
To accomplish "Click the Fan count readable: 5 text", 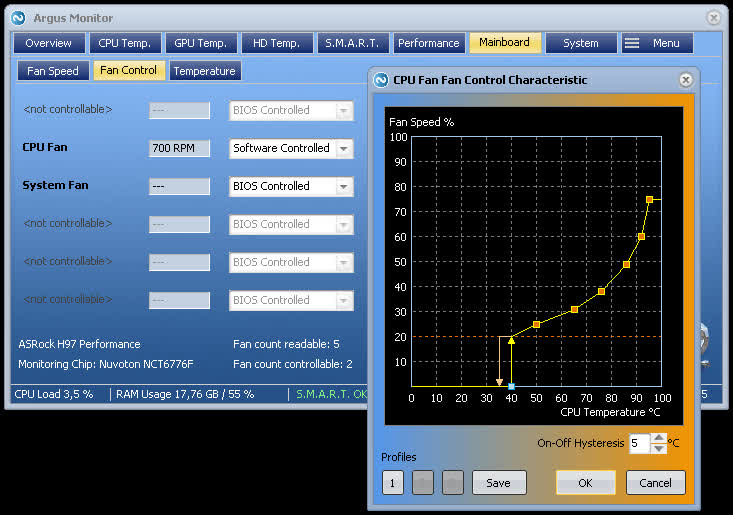I will 286,344.
